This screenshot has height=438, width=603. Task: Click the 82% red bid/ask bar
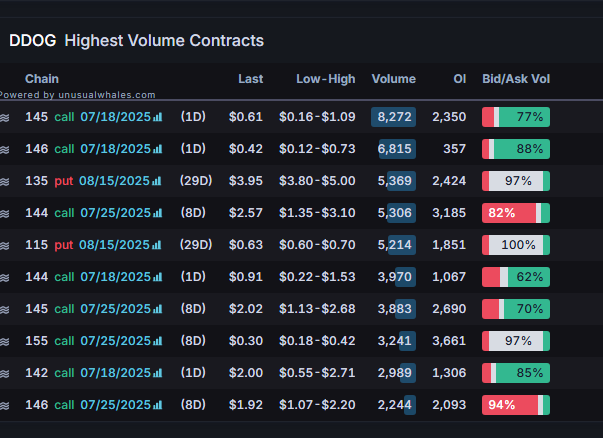pos(516,213)
